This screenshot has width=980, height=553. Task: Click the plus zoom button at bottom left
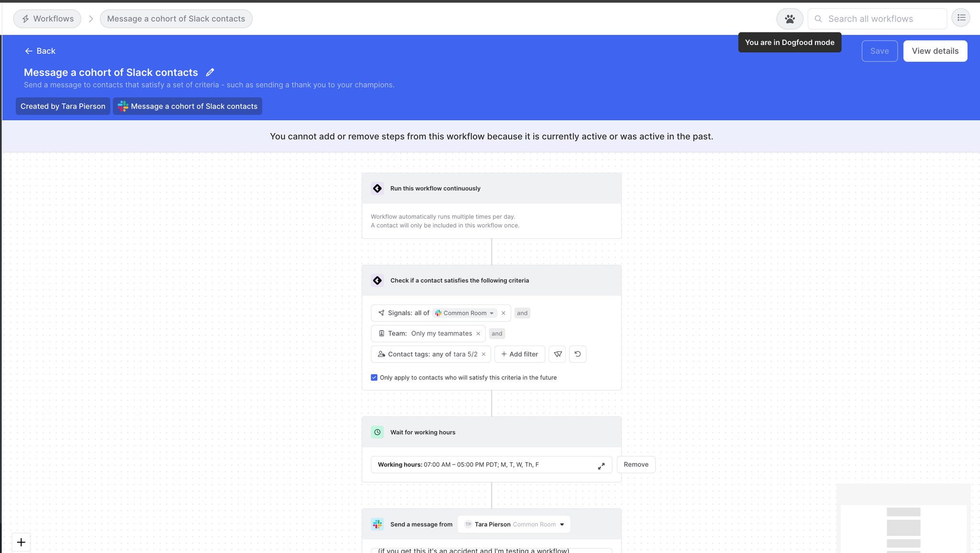click(21, 542)
